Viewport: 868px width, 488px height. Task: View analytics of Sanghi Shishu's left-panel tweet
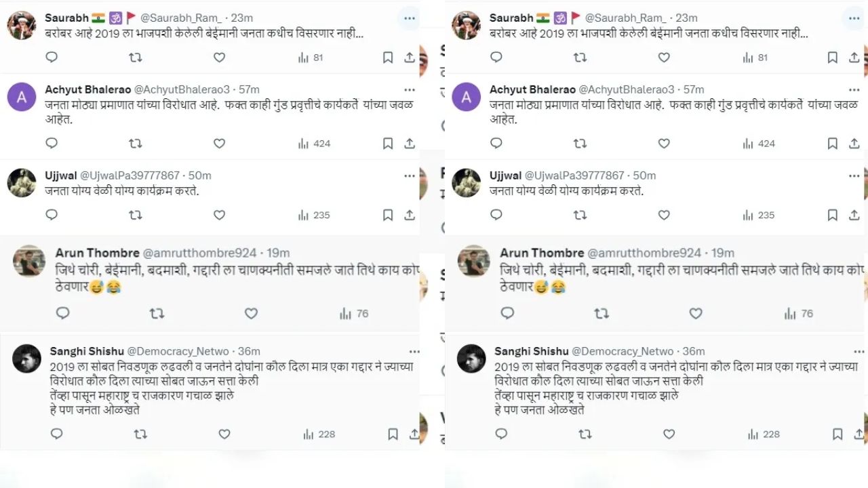[319, 434]
